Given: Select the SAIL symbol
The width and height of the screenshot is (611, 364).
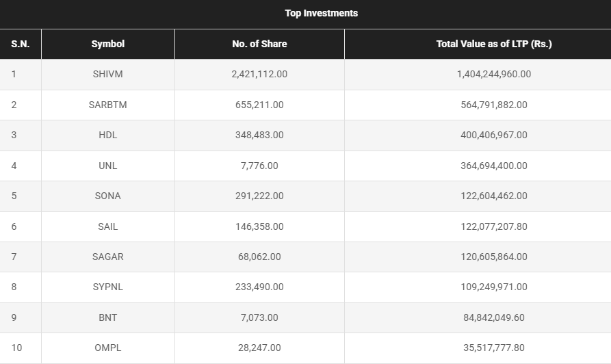Looking at the screenshot, I should [x=107, y=226].
